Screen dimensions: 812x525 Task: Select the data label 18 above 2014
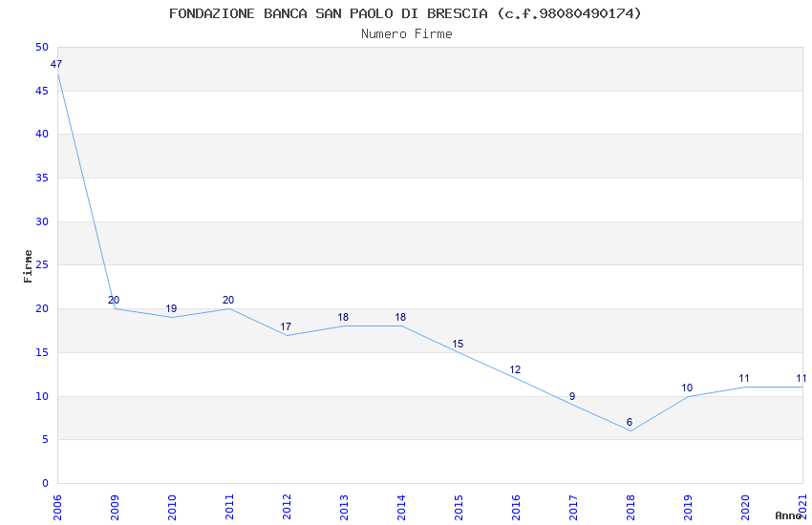click(400, 318)
